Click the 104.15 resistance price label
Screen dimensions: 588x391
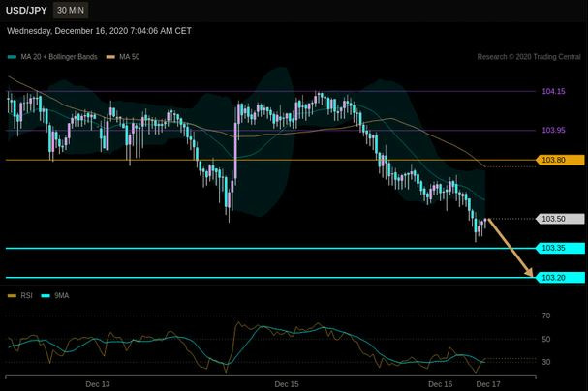click(553, 91)
